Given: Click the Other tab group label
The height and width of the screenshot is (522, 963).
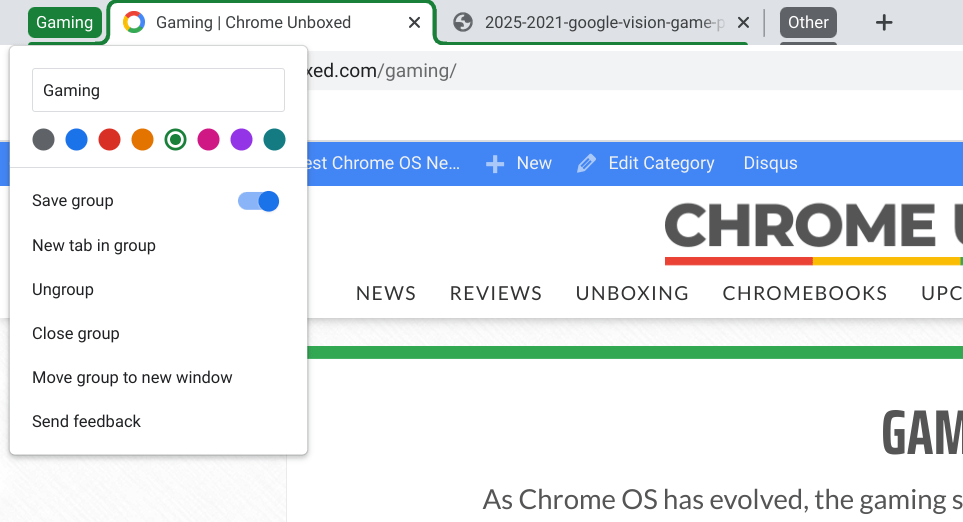Looking at the screenshot, I should [x=808, y=23].
